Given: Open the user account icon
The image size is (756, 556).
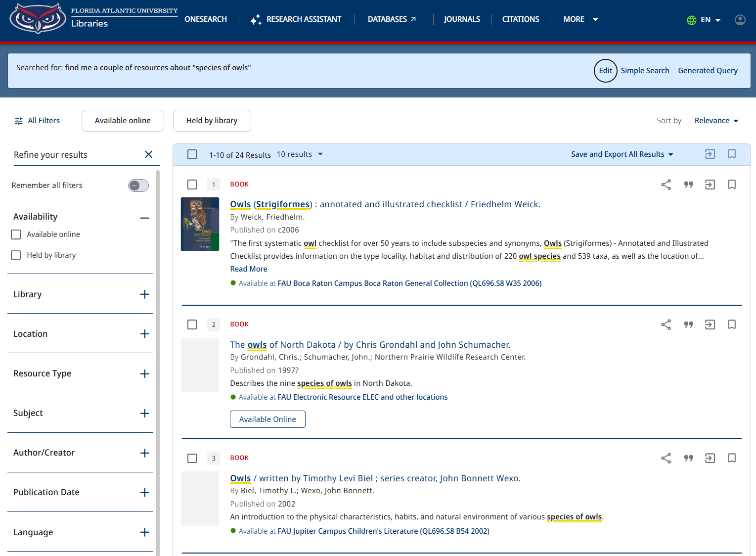Looking at the screenshot, I should pos(740,20).
